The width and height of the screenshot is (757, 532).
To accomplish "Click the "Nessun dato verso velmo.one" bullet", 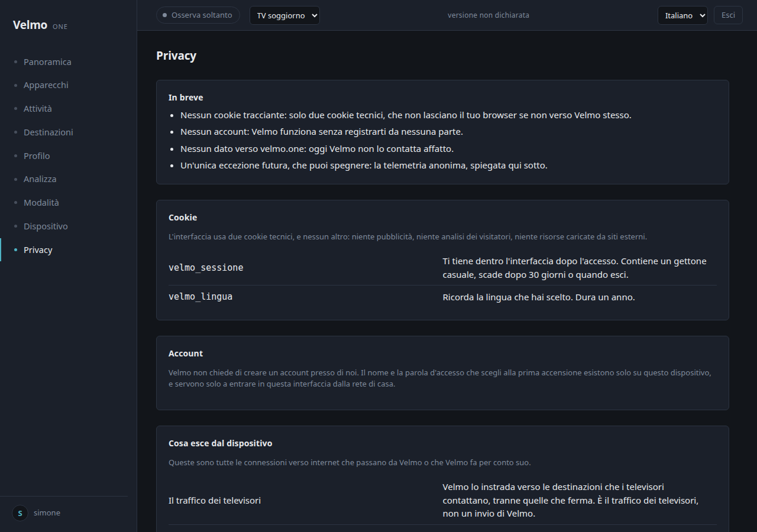I will (x=317, y=149).
